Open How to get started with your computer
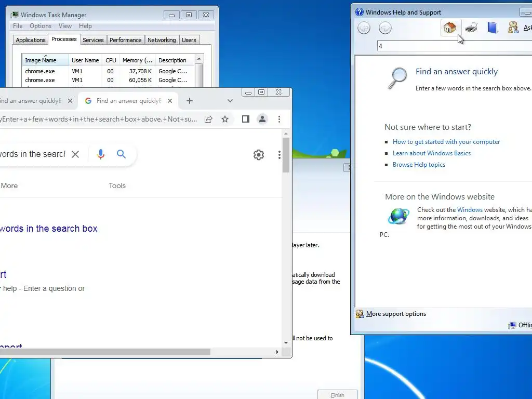Screen dimensions: 532x399 446,142
